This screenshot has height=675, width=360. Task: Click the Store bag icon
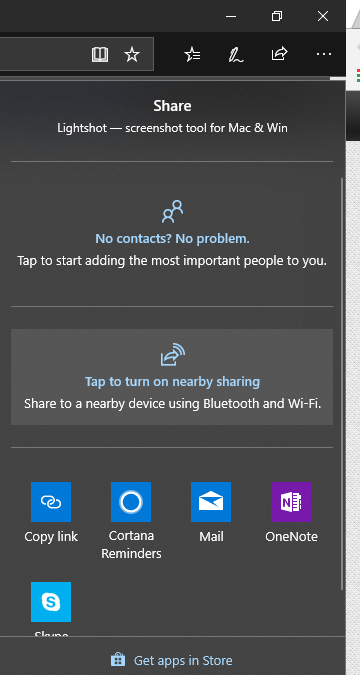pyautogui.click(x=118, y=660)
